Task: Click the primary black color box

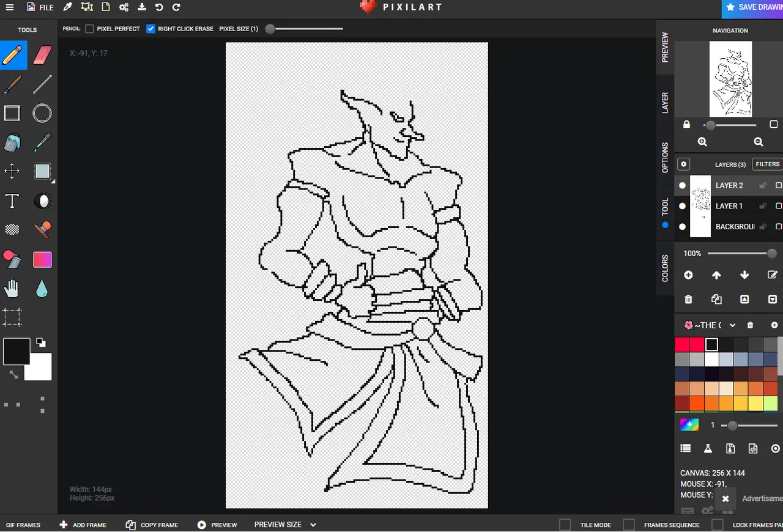Action: point(17,352)
